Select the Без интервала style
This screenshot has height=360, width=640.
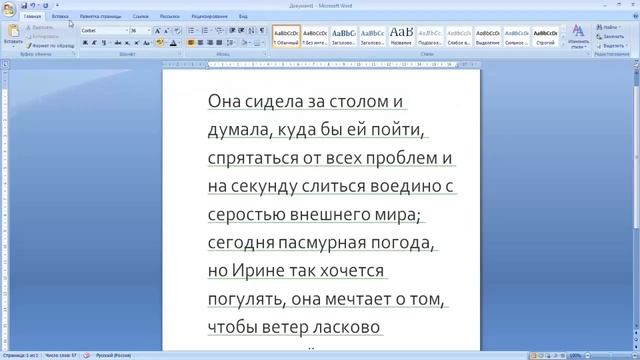[x=315, y=36]
